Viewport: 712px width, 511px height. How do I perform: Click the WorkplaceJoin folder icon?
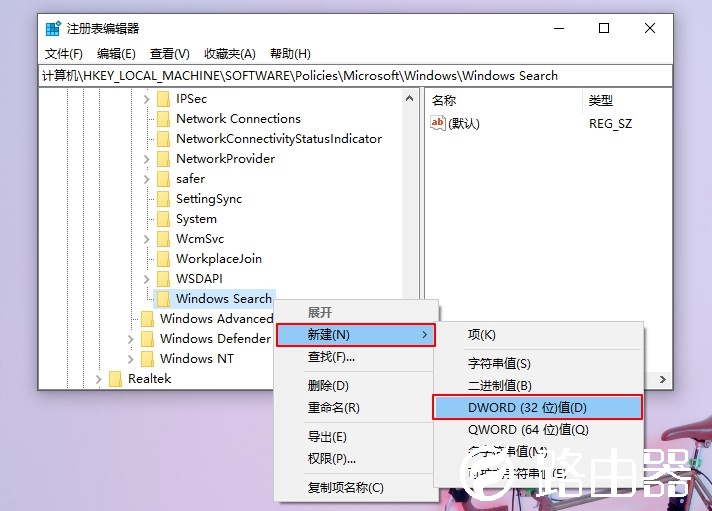163,258
